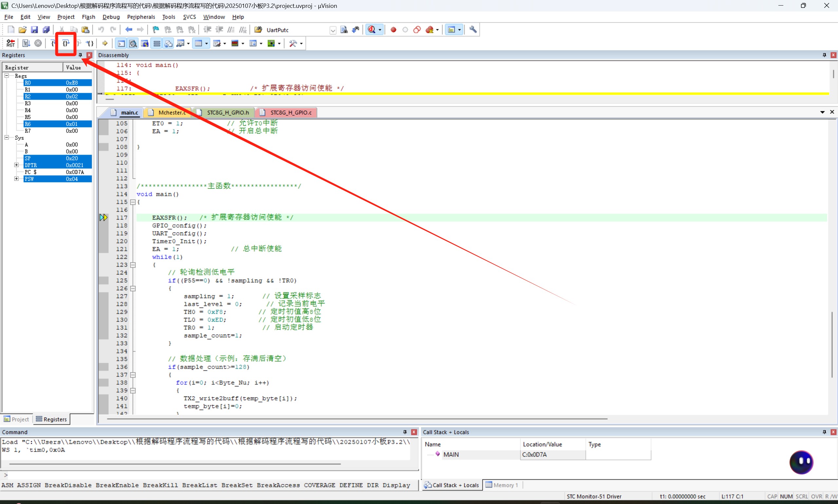
Task: Show next statement yellow arrow icon
Action: 105,43
